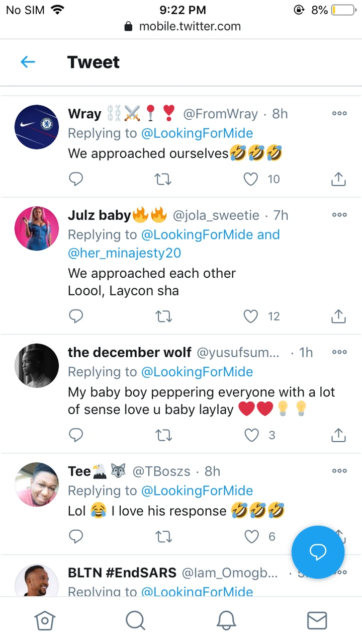Open @LookingForMide link in Tee's reply
362x644 pixels.
pos(197,491)
